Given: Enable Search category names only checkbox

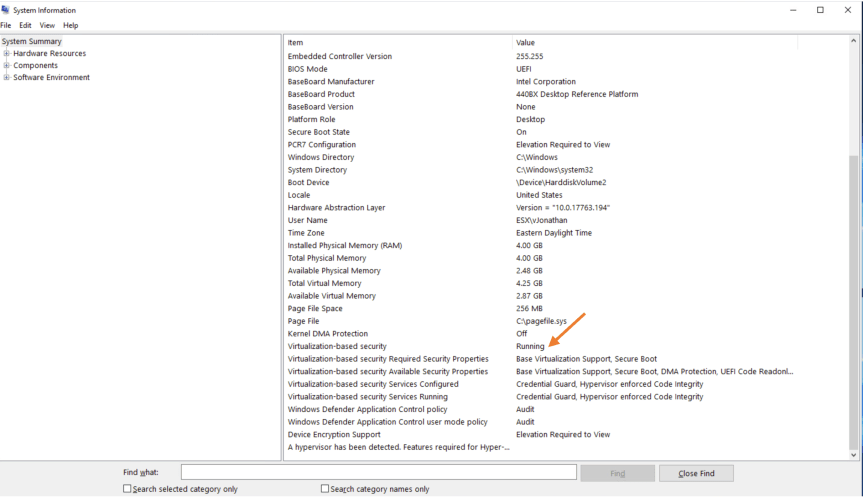Looking at the screenshot, I should (x=325, y=489).
